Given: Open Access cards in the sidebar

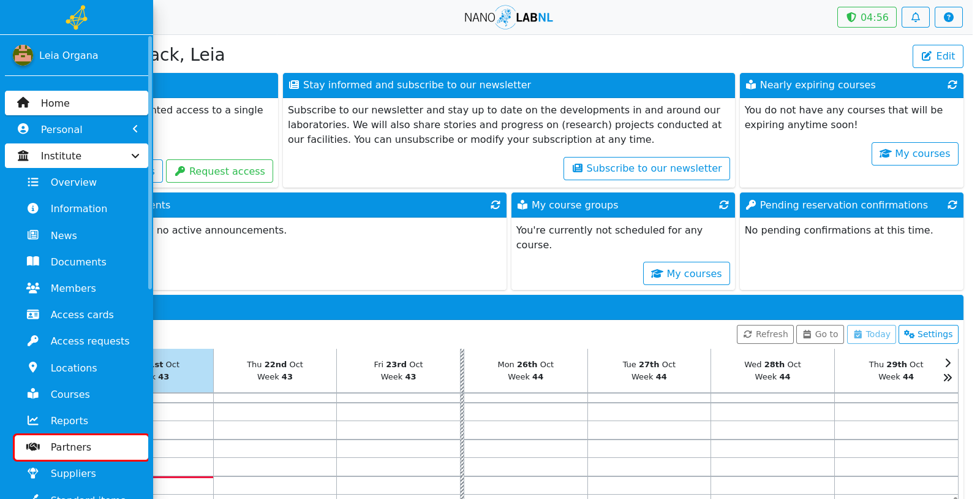Looking at the screenshot, I should click(81, 315).
